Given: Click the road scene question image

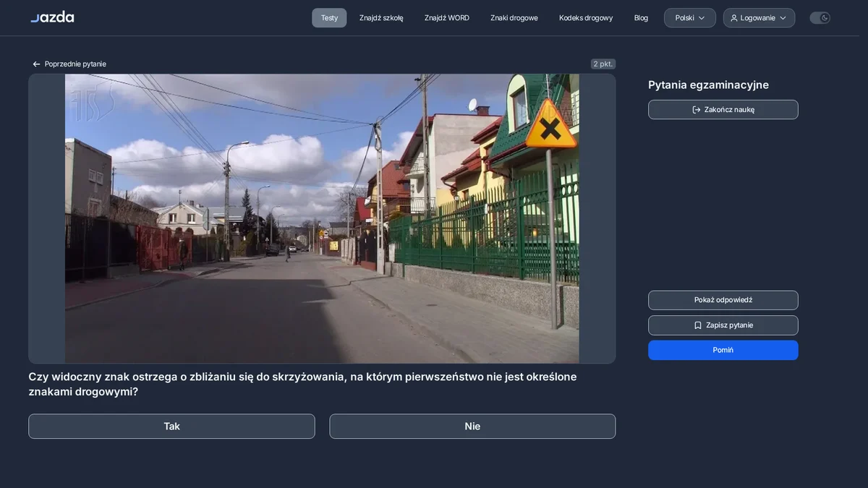Looking at the screenshot, I should tap(322, 218).
